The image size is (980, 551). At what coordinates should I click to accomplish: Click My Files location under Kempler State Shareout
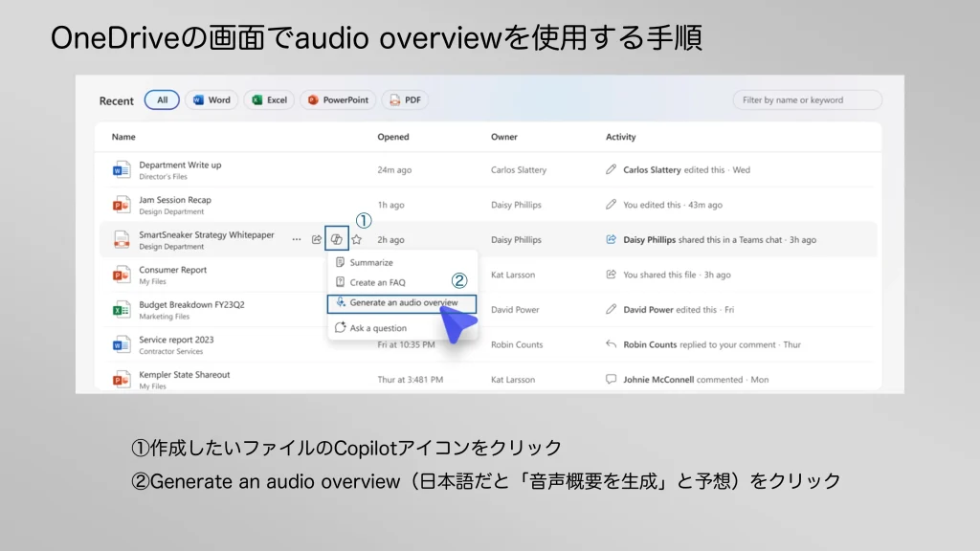[152, 386]
